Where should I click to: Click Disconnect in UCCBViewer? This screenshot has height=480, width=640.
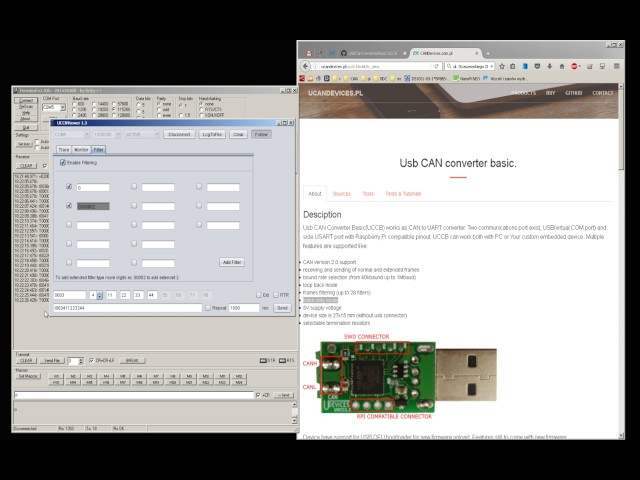[x=179, y=134]
